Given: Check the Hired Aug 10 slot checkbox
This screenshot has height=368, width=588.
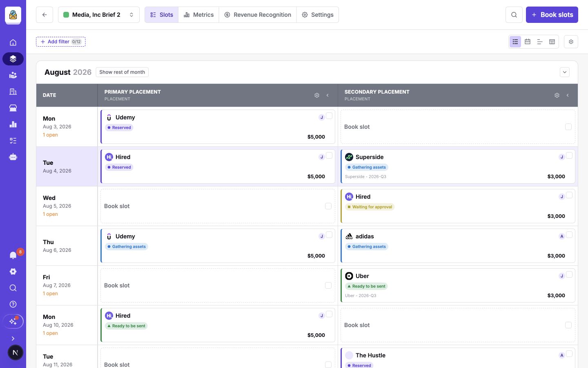Looking at the screenshot, I should [x=329, y=314].
